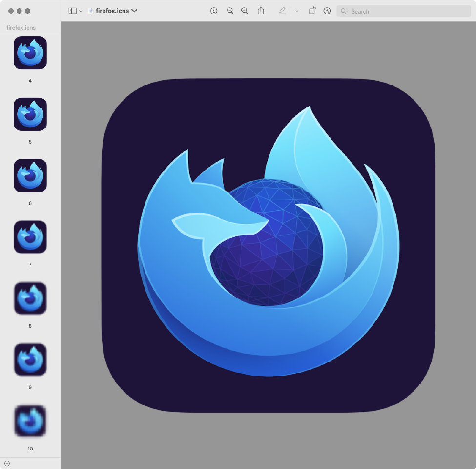Expand the highlight color options arrow
The width and height of the screenshot is (476, 469).
pyautogui.click(x=297, y=11)
